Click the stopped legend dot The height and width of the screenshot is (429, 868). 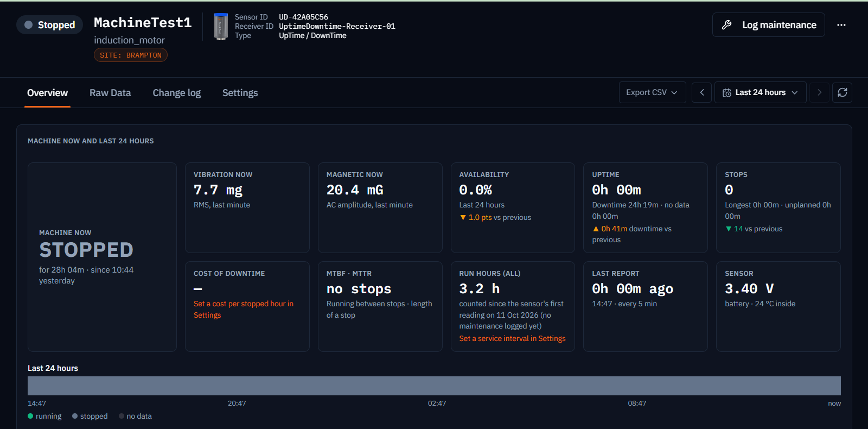[x=75, y=416]
